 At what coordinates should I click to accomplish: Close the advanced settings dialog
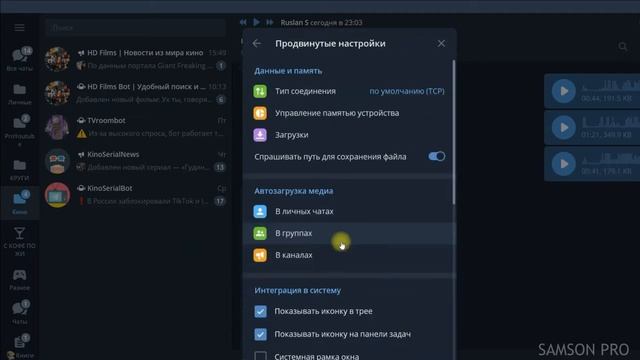point(441,43)
